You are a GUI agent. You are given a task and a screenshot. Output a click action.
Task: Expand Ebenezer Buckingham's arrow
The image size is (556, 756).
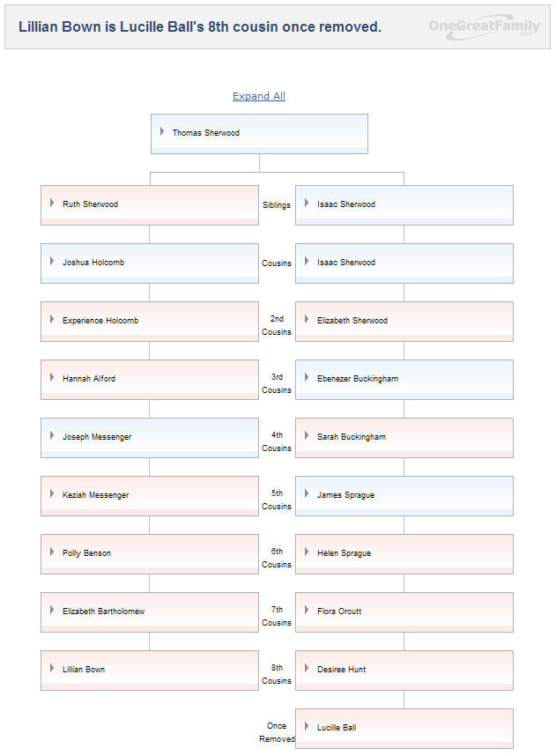tap(307, 378)
